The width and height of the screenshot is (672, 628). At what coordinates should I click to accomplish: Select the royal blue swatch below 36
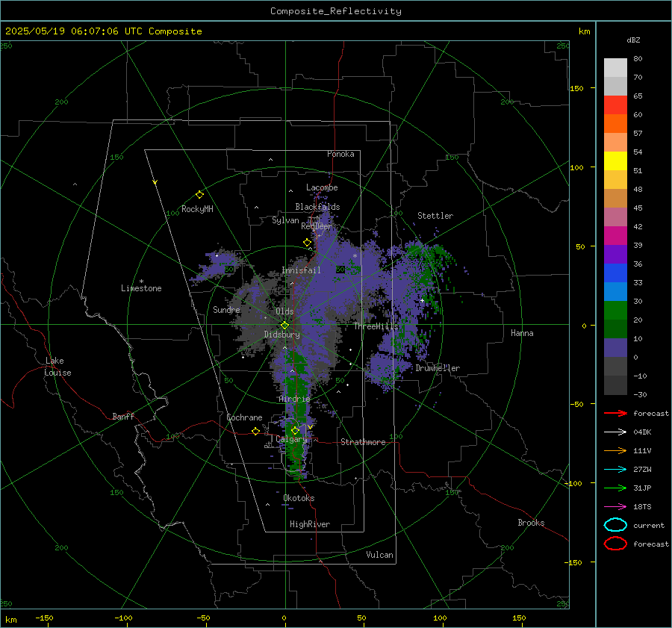point(615,273)
